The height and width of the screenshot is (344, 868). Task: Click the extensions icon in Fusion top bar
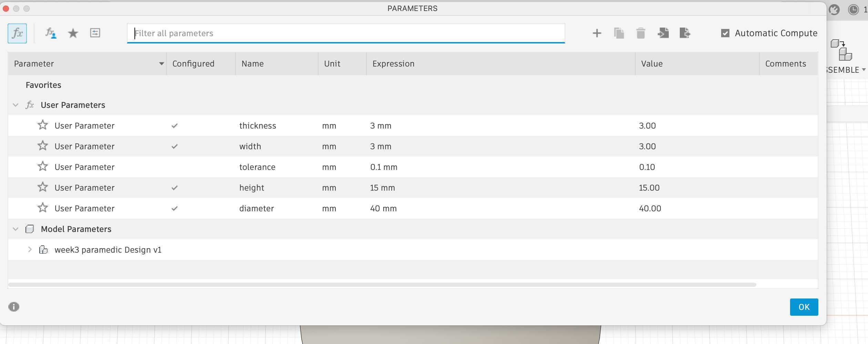pos(834,10)
